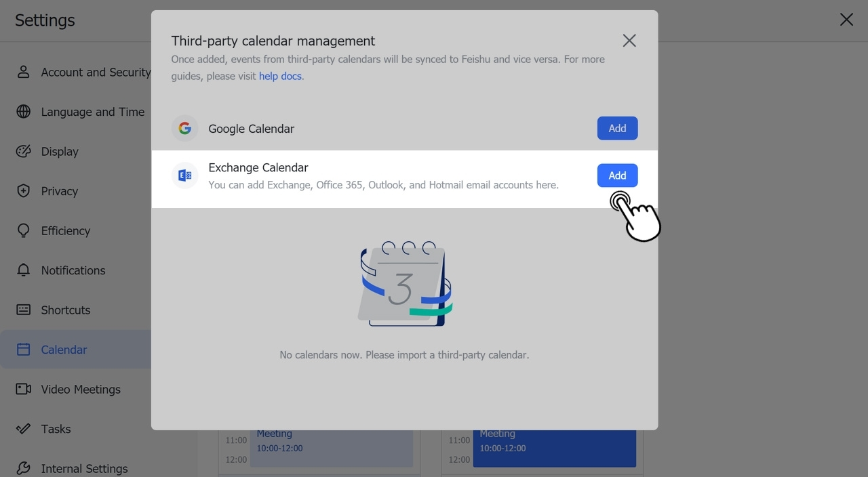Add a Google Calendar account
Screen dimensions: 868x477
(x=617, y=128)
